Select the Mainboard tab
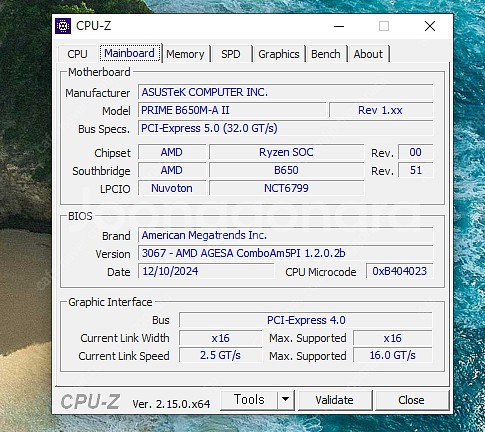485x432 pixels. click(130, 53)
